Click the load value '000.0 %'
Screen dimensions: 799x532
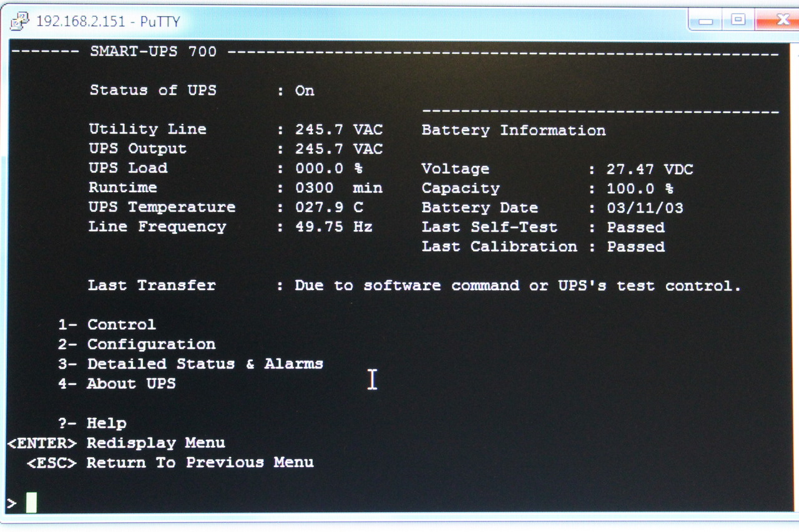pyautogui.click(x=329, y=168)
